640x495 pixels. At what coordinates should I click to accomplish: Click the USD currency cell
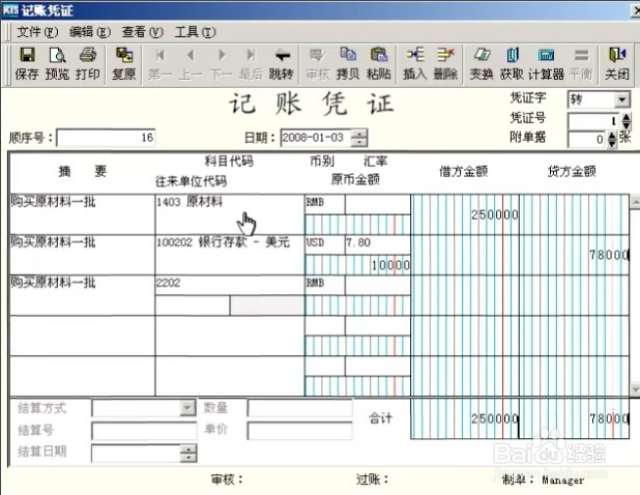(325, 245)
